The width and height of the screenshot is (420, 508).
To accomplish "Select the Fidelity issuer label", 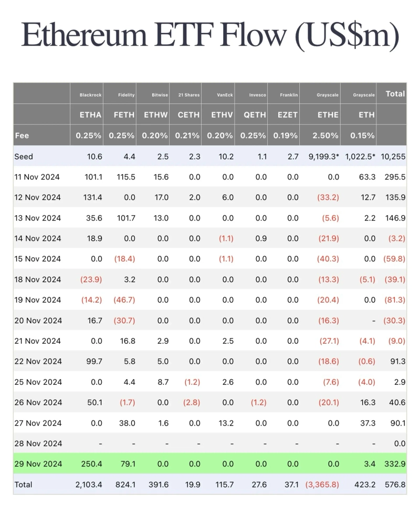I will 127,95.
